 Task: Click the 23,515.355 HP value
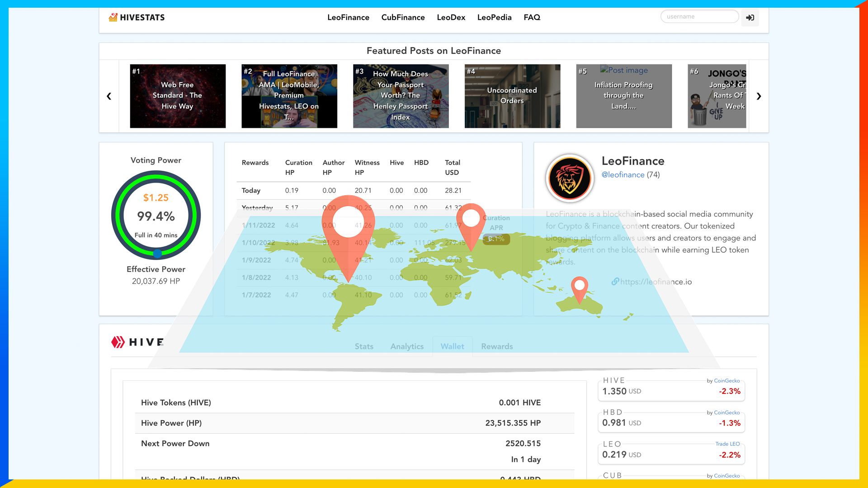click(513, 423)
